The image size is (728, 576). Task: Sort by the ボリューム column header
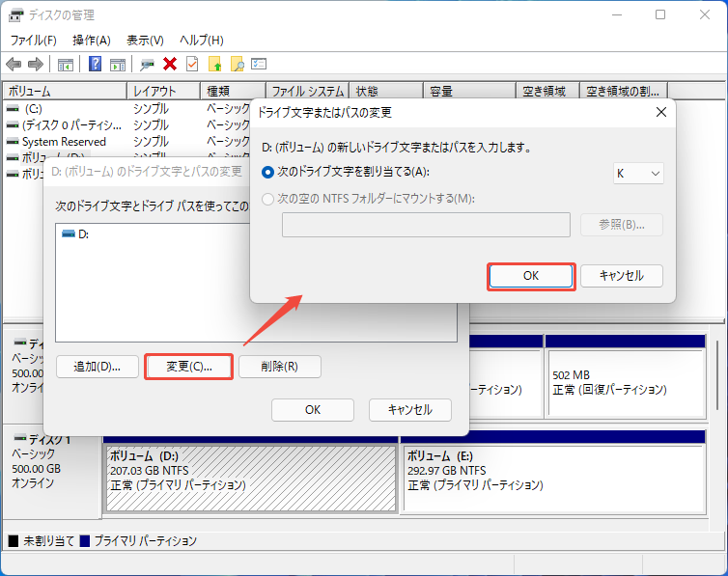point(65,92)
